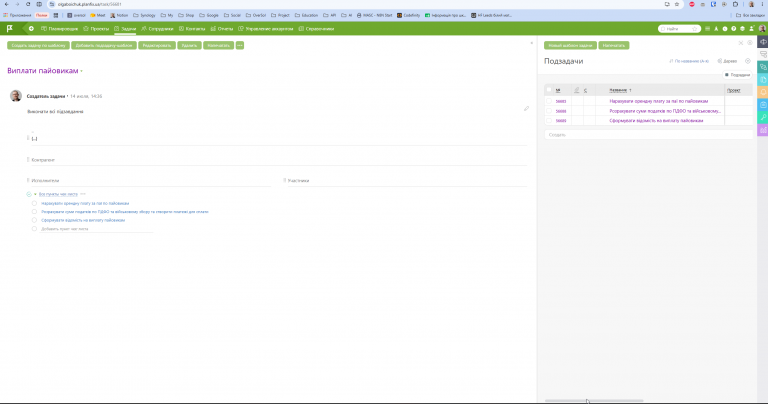Close the Подзадачи panel with X

coord(741,43)
